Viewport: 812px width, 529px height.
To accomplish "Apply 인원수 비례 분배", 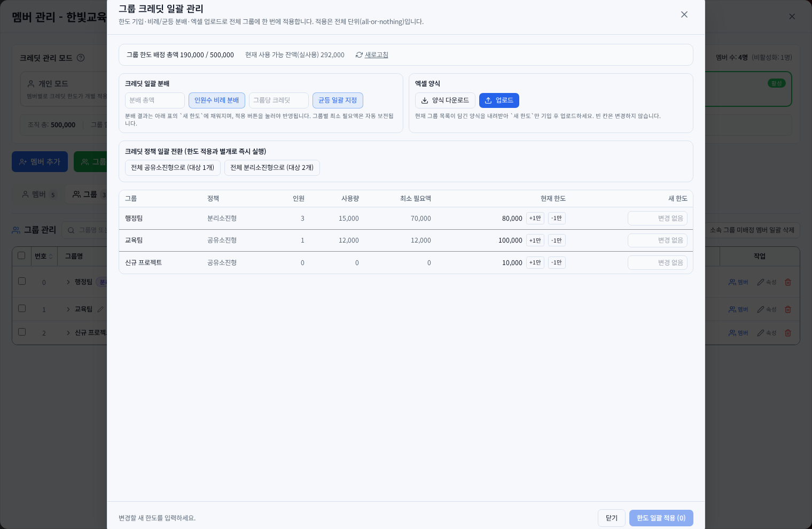I will pyautogui.click(x=217, y=100).
